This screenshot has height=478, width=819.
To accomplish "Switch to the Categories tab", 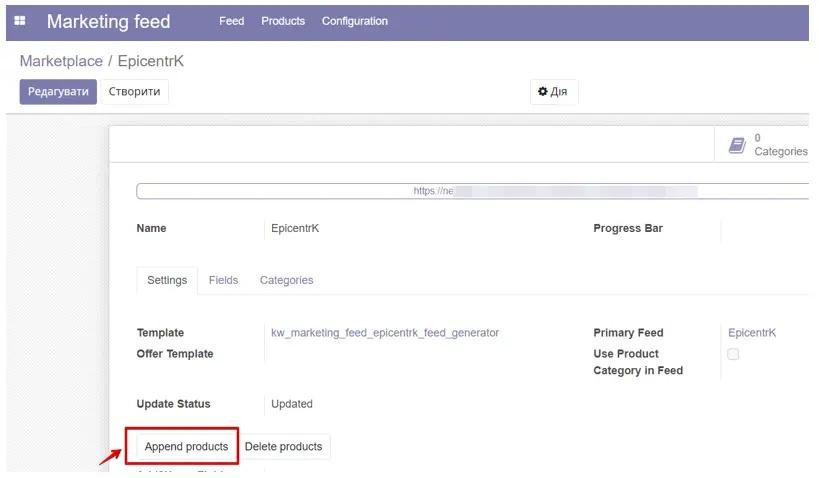I will [286, 280].
